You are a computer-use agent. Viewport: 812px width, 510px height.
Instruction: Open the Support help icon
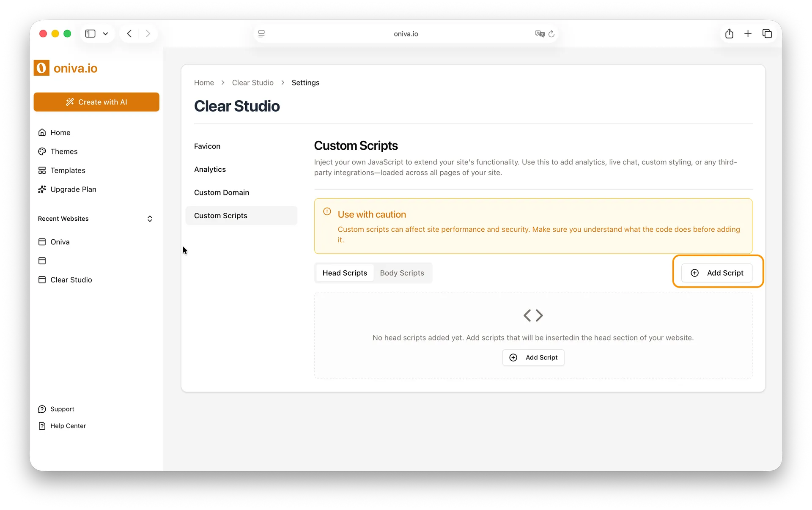click(42, 409)
